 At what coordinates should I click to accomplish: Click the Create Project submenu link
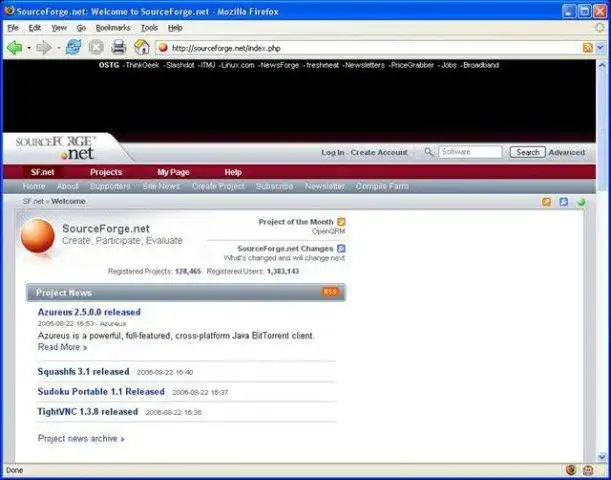[218, 186]
